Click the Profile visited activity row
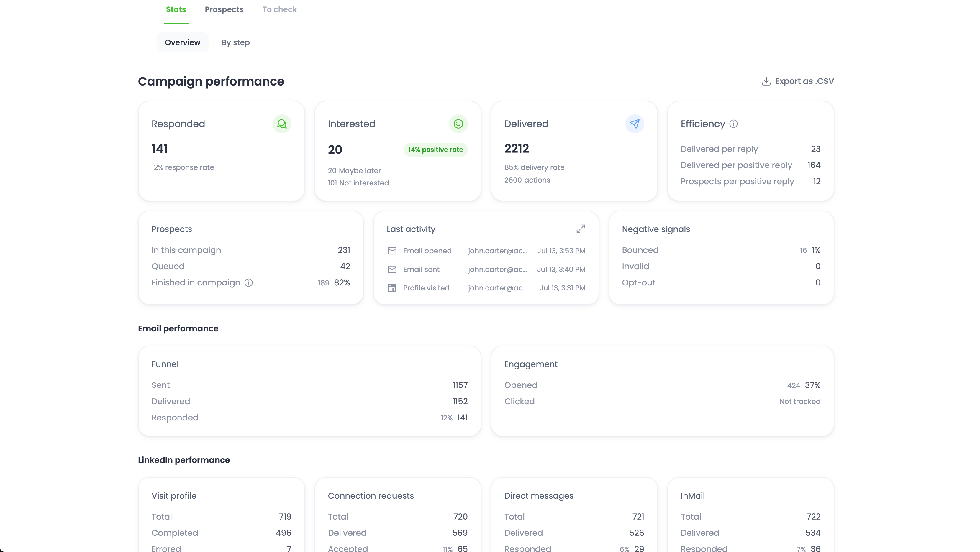 [486, 288]
